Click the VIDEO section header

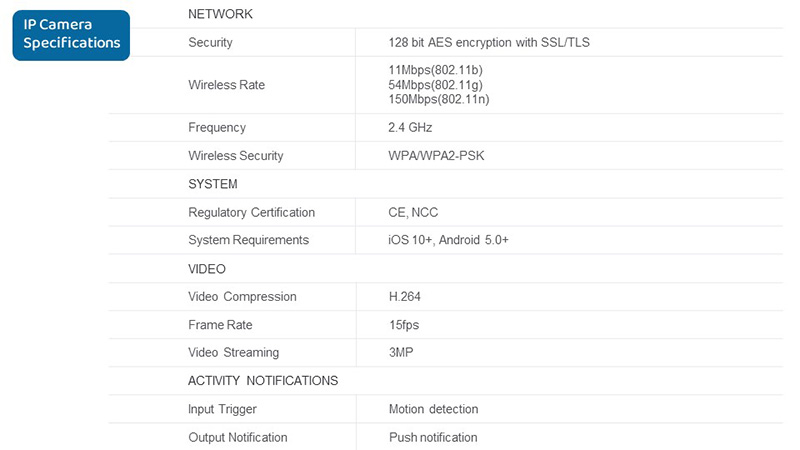click(207, 269)
